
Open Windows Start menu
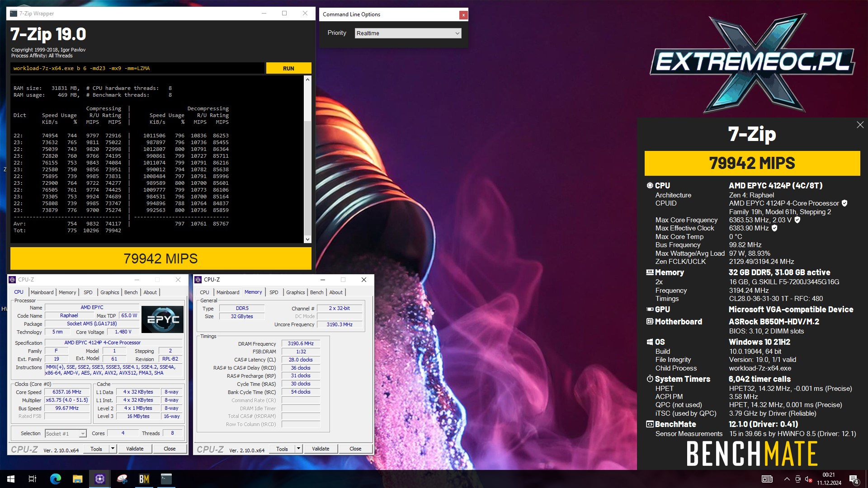point(11,479)
